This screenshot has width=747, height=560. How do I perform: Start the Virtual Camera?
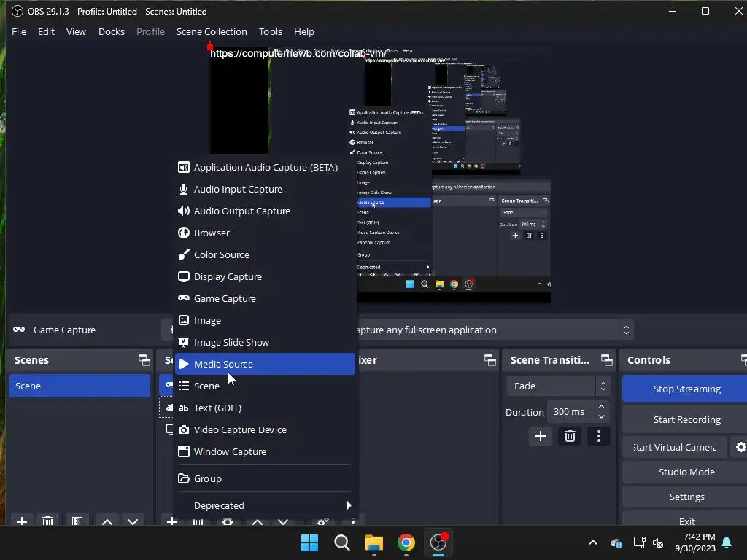click(x=675, y=447)
